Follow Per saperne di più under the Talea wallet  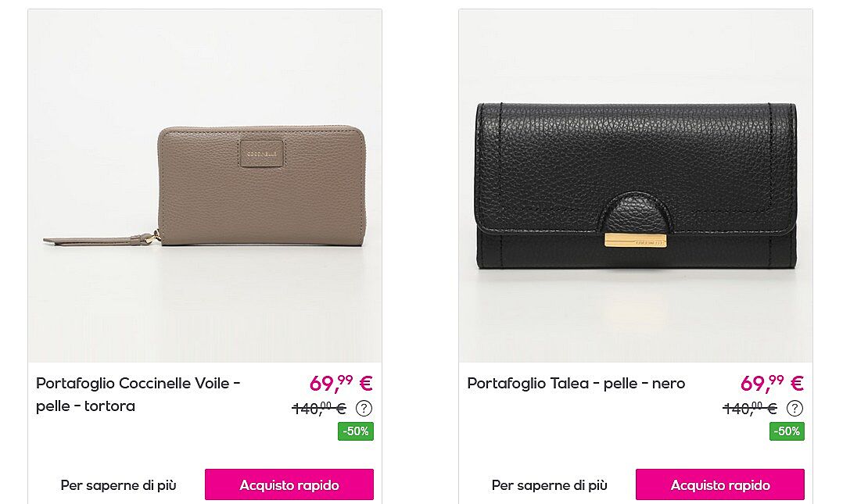pyautogui.click(x=550, y=485)
